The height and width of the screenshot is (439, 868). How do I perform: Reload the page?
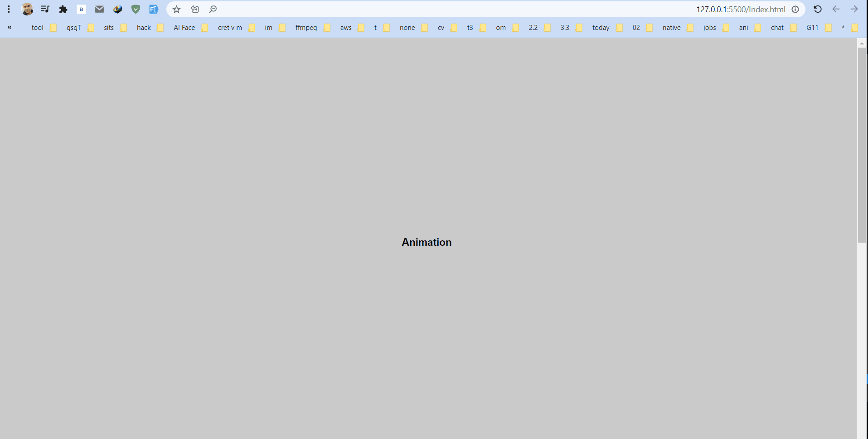pos(818,9)
